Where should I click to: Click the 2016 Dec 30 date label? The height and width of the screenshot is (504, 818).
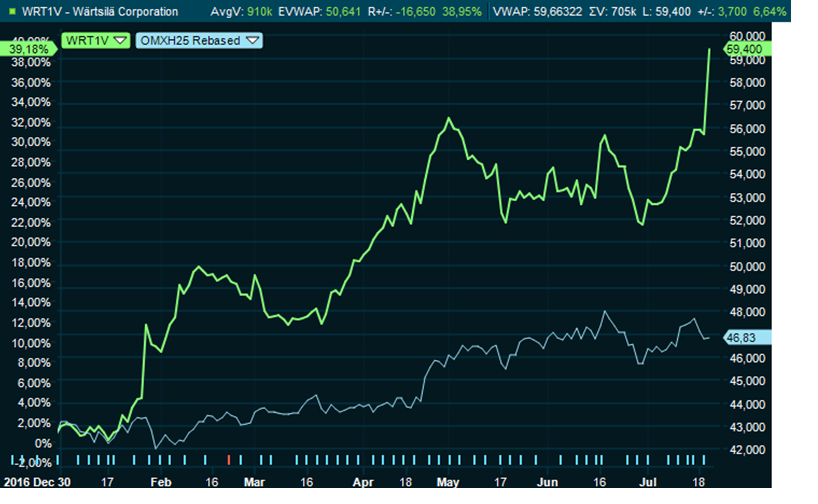click(x=37, y=482)
